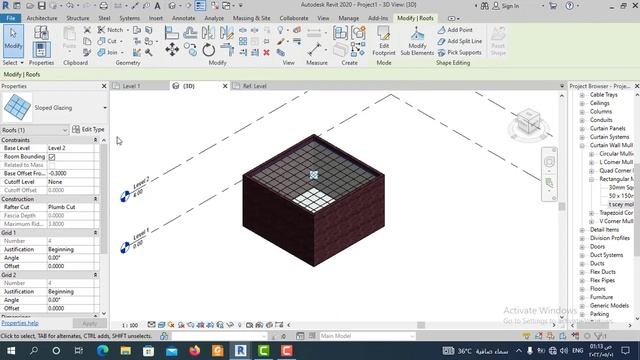The width and height of the screenshot is (640, 360).
Task: Open the File menu
Action: [x=11, y=18]
